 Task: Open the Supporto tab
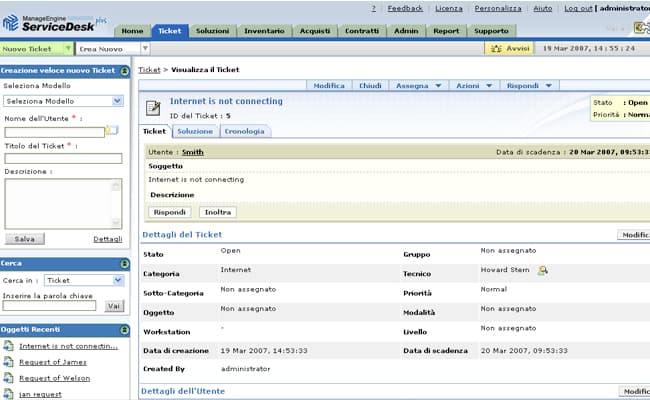[x=491, y=31]
